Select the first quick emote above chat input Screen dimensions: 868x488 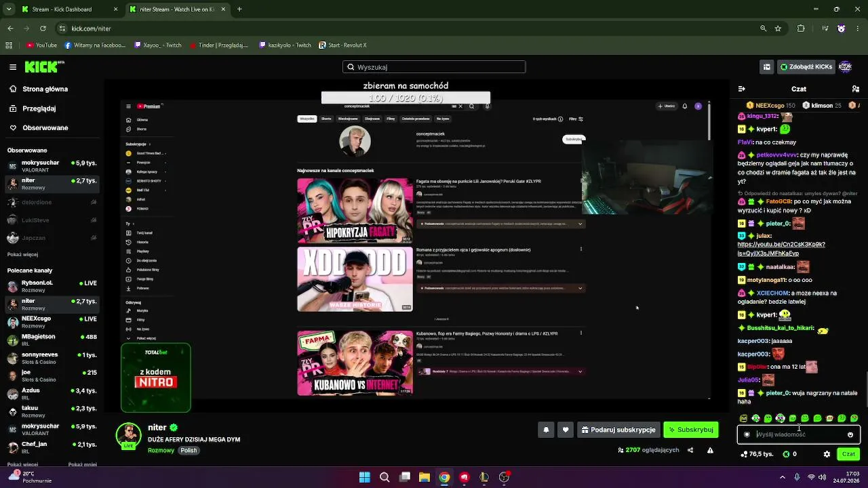click(743, 418)
